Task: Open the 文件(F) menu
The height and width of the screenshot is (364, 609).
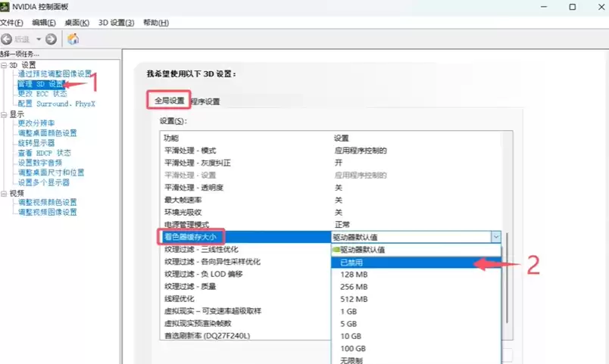Action: click(x=11, y=23)
